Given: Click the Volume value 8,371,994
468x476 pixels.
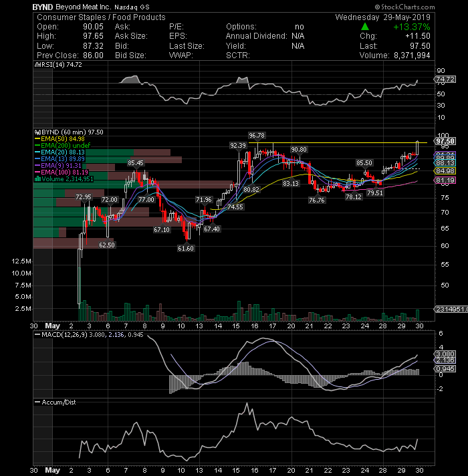Looking at the screenshot, I should click(412, 55).
